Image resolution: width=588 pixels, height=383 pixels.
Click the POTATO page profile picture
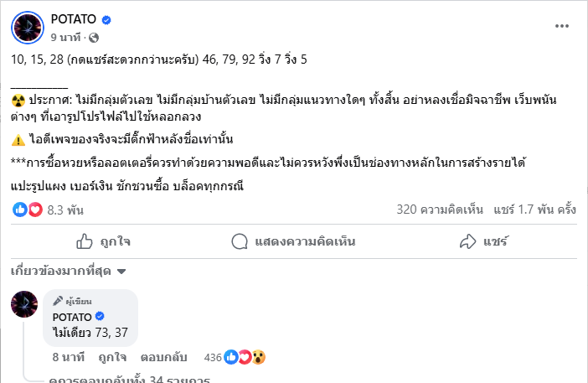coord(27,28)
